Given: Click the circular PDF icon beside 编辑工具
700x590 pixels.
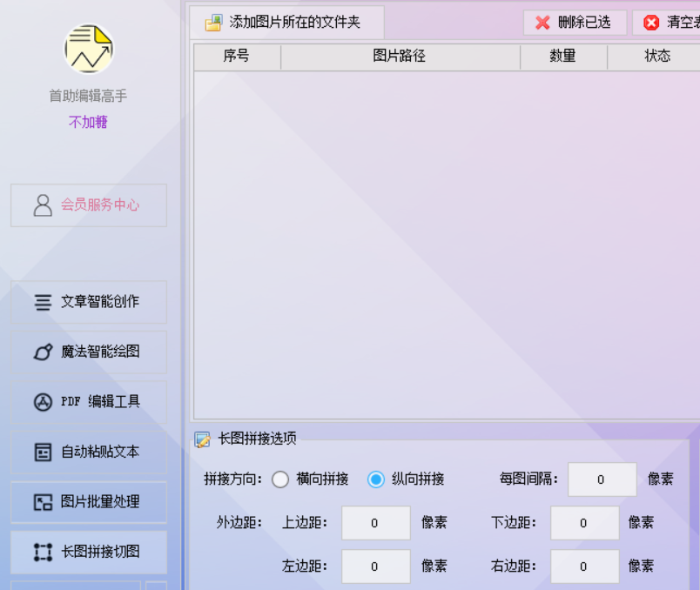Looking at the screenshot, I should [43, 402].
